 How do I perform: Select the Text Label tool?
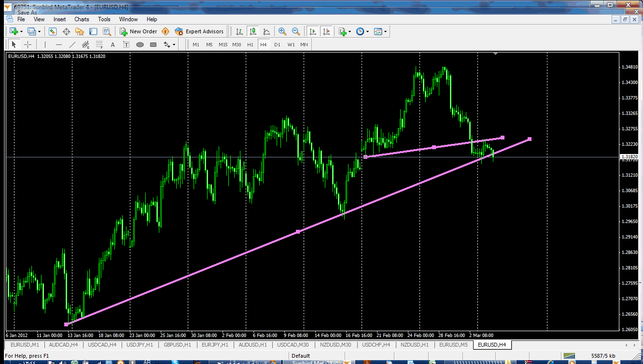[126, 44]
